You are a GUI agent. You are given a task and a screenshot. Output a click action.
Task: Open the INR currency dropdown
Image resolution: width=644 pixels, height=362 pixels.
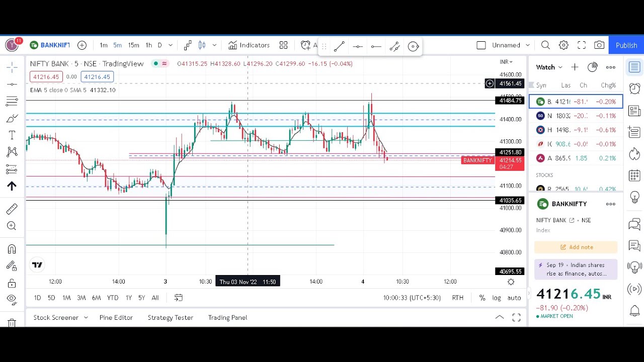click(506, 62)
